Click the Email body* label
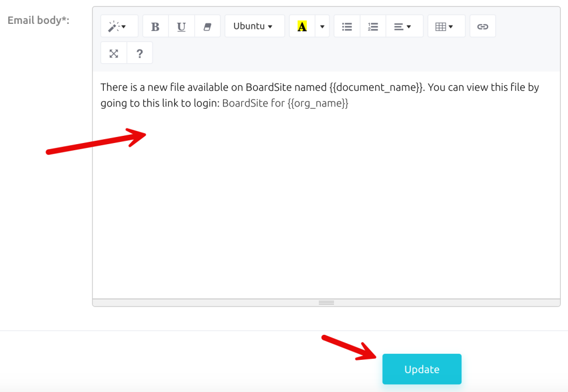This screenshot has width=568, height=392. [38, 21]
